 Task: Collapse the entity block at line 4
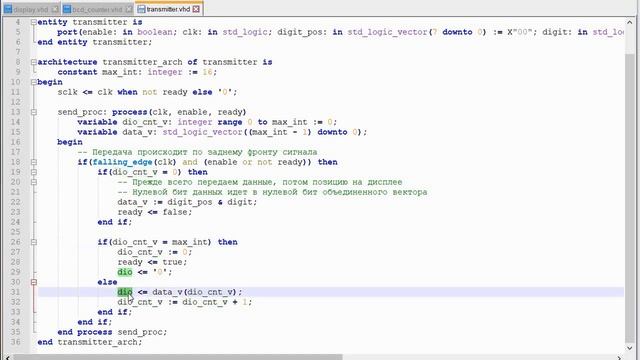click(x=34, y=22)
